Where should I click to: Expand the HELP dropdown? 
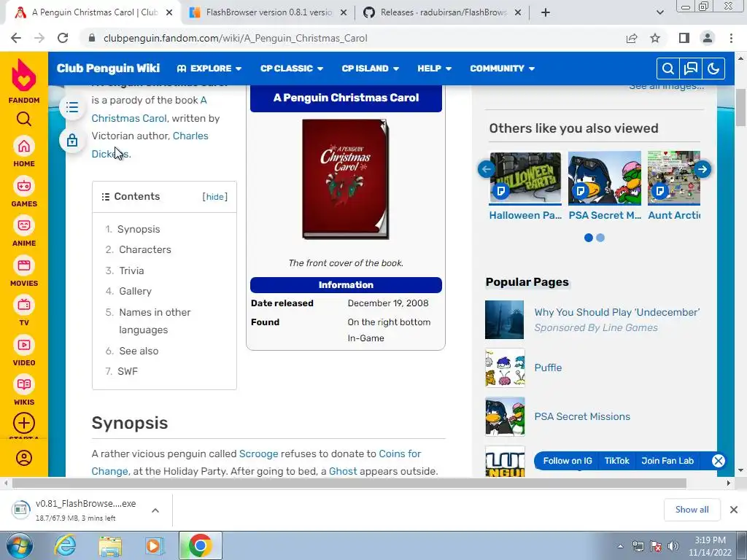tap(435, 69)
